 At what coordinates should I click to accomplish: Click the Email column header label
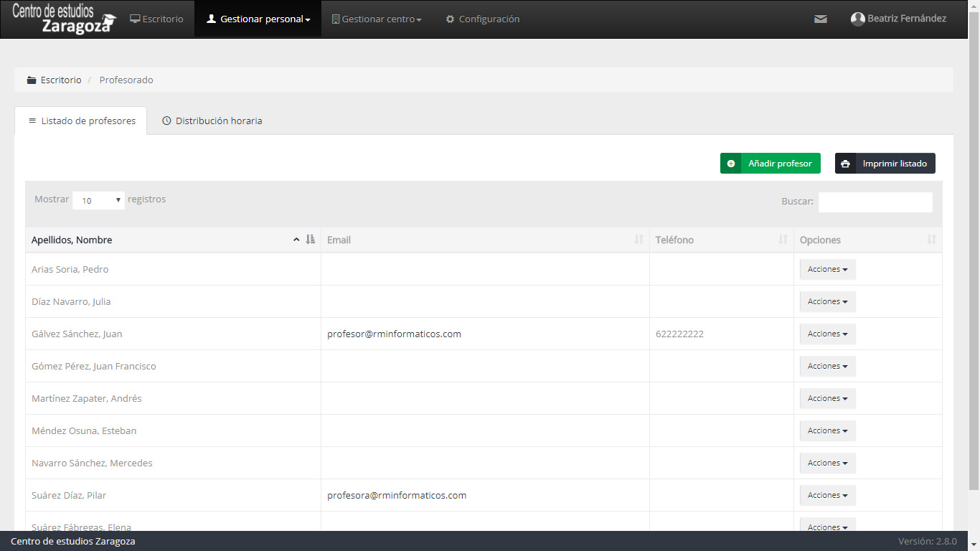pyautogui.click(x=339, y=240)
